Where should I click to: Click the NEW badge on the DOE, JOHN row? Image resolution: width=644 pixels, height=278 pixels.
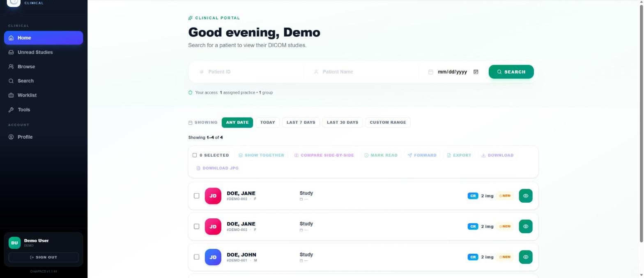pos(505,257)
